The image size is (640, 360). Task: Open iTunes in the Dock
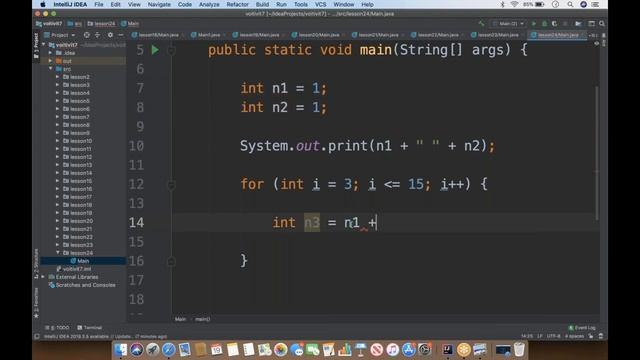pos(392,350)
